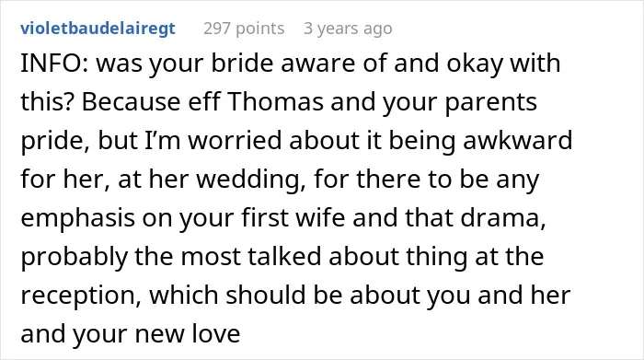This screenshot has width=644, height=360.
Task: Click the word probably in the comment
Action: point(74,257)
